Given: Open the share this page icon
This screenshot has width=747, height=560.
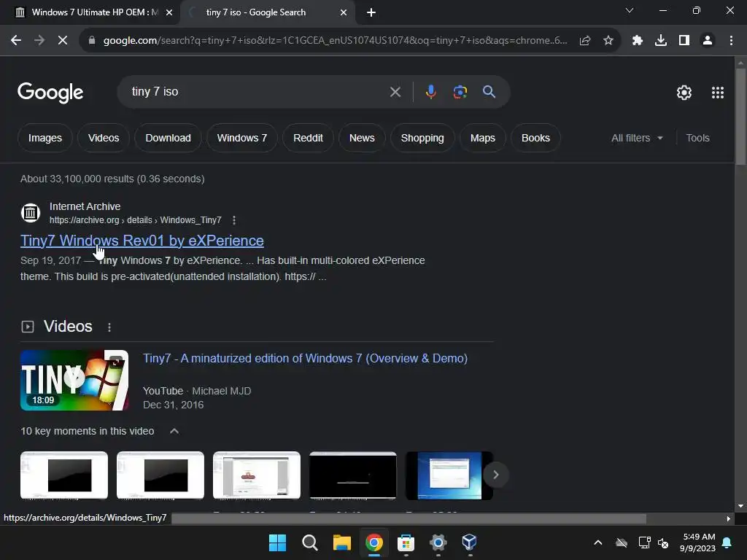Looking at the screenshot, I should coord(585,41).
